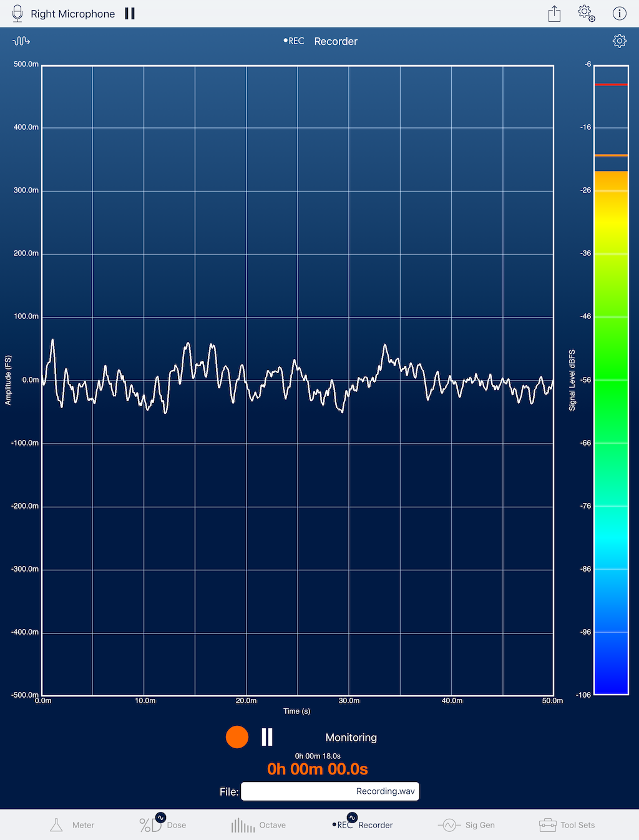Switch to the Meter tab
This screenshot has height=840, width=639.
[72, 825]
